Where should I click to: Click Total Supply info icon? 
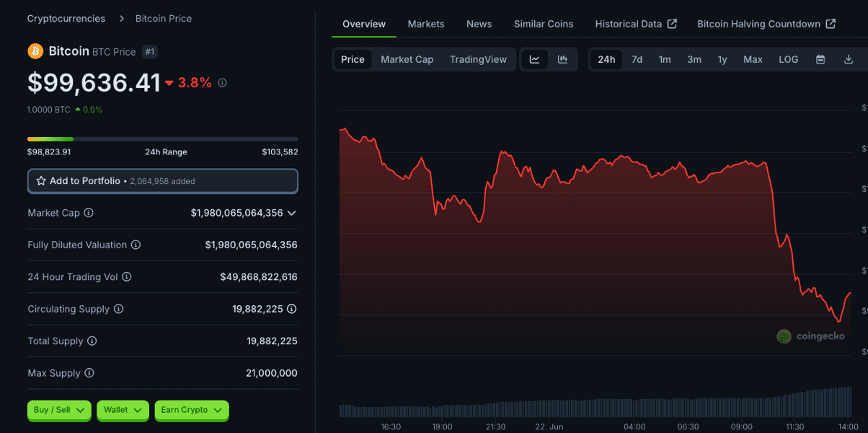92,341
